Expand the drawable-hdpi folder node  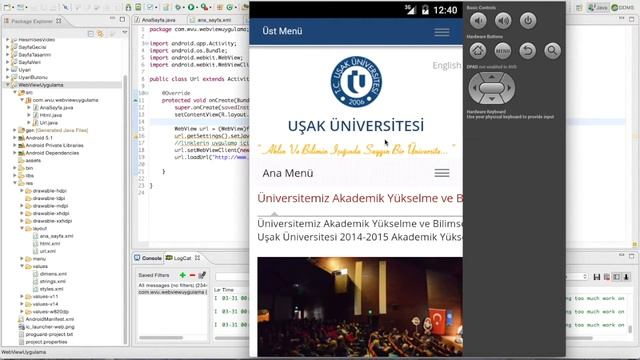[22, 191]
